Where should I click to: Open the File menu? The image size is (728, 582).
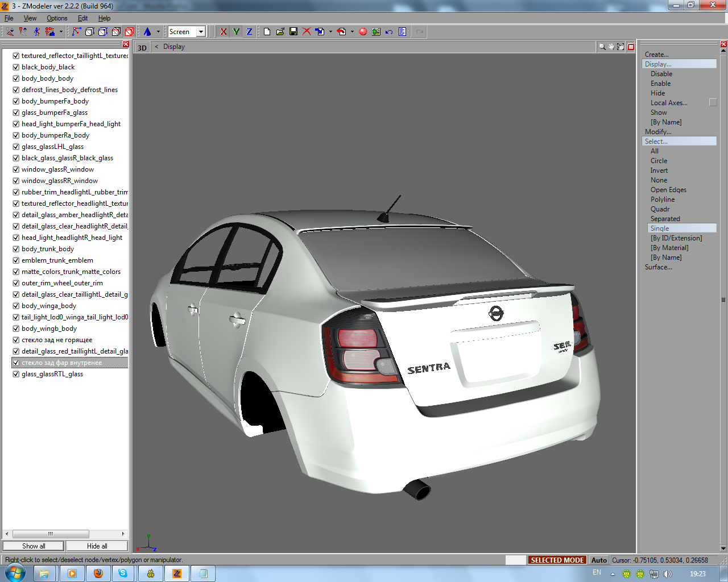click(x=9, y=18)
